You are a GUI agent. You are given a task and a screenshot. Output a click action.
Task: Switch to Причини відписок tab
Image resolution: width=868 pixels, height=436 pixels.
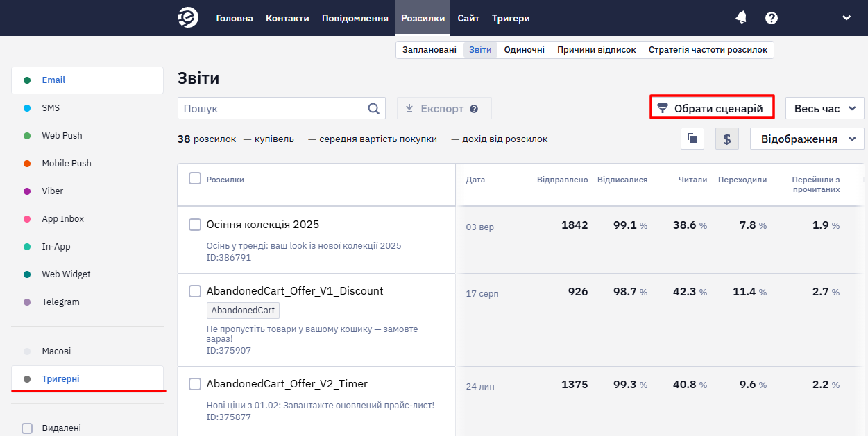597,50
